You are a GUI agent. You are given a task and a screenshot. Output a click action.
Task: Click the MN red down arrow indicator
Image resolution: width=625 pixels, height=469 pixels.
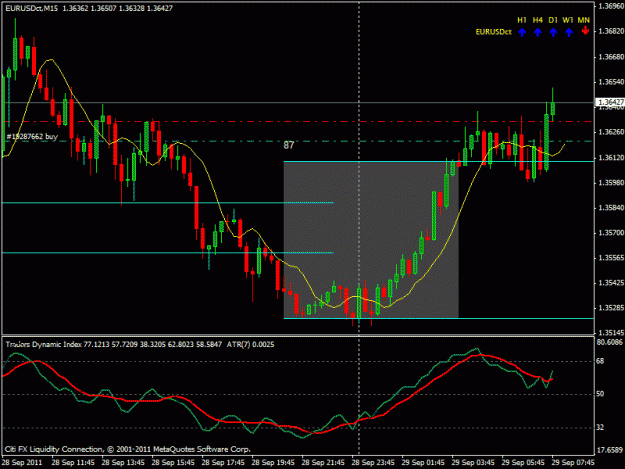(x=585, y=31)
